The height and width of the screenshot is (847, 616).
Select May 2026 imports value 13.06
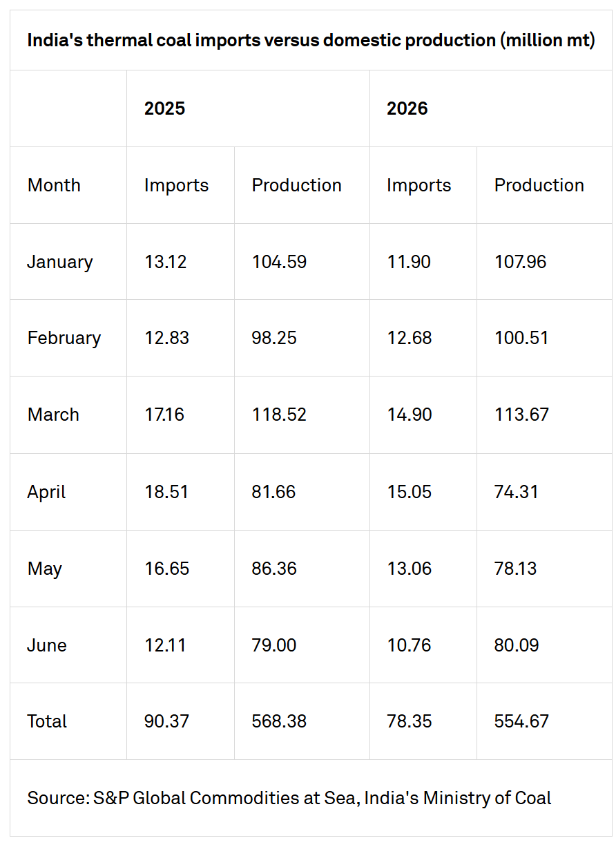point(409,569)
